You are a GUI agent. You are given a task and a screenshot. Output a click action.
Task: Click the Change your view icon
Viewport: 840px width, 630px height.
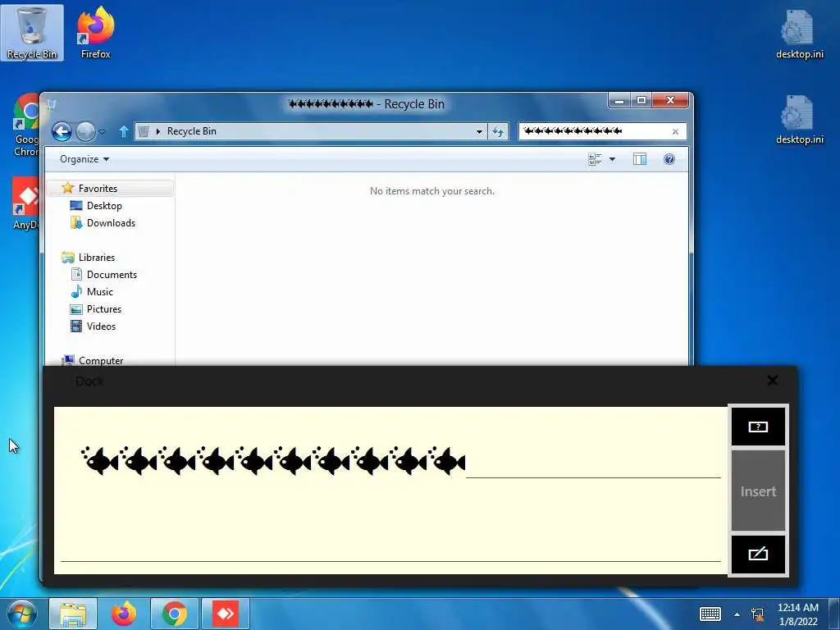[x=595, y=159]
